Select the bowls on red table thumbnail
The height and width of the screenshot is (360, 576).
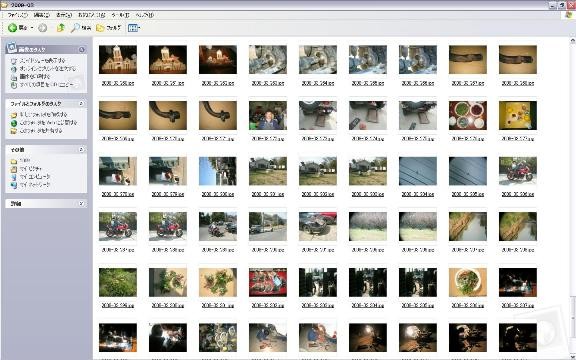tap(468, 115)
